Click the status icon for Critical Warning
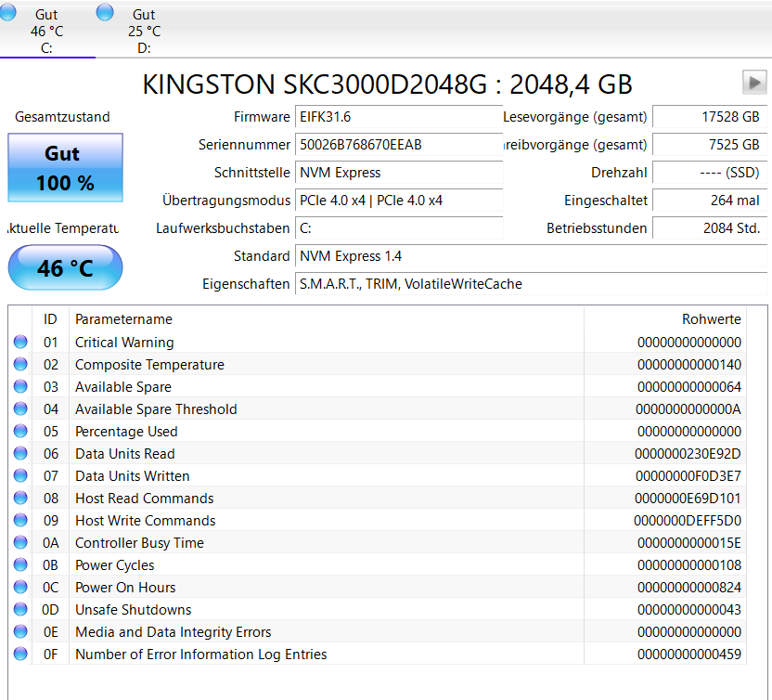The width and height of the screenshot is (772, 700). [20, 342]
